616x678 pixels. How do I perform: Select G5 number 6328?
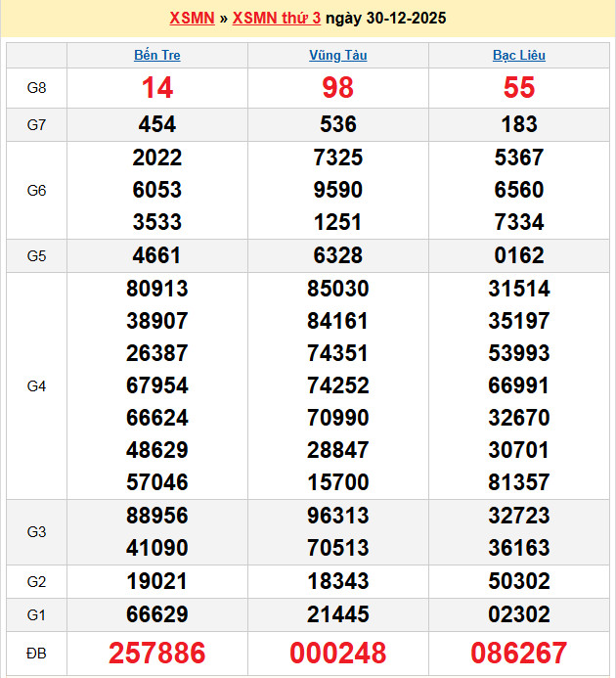[337, 255]
